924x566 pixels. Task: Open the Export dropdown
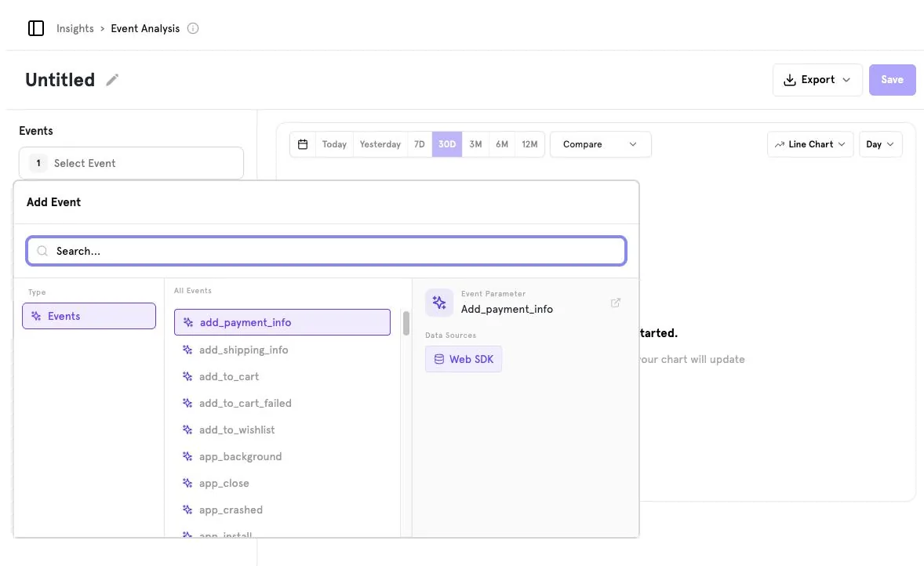click(x=817, y=79)
